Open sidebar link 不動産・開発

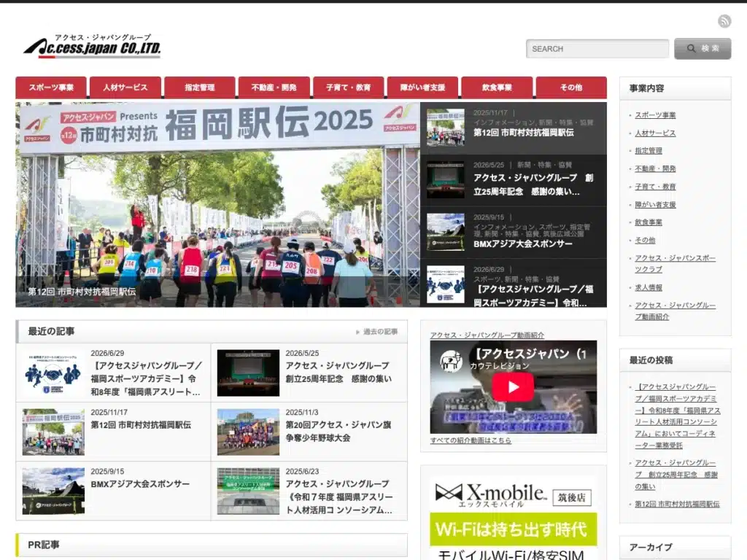(655, 168)
